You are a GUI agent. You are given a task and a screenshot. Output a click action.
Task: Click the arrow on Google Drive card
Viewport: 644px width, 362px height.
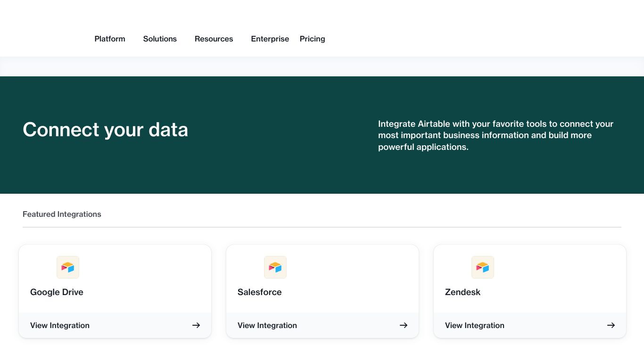click(x=196, y=325)
